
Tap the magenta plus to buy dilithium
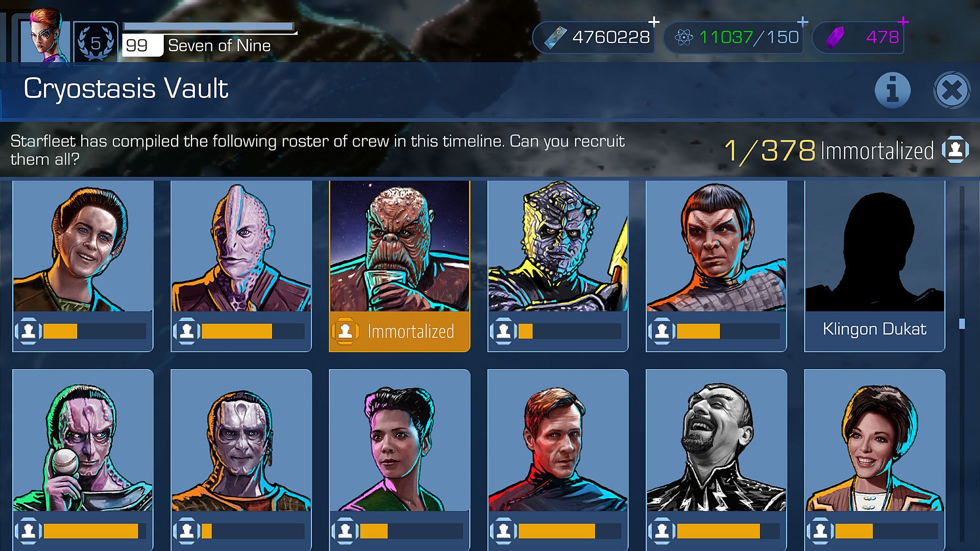click(x=903, y=22)
